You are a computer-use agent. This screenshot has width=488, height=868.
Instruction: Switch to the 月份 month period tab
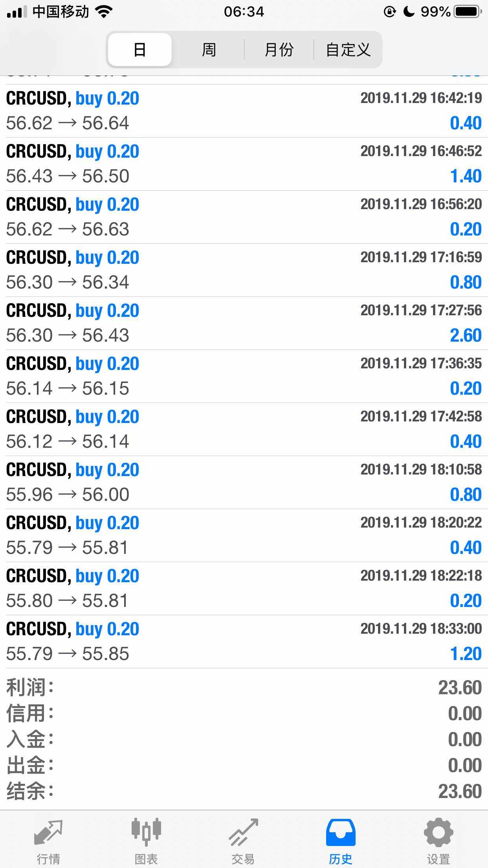click(279, 50)
